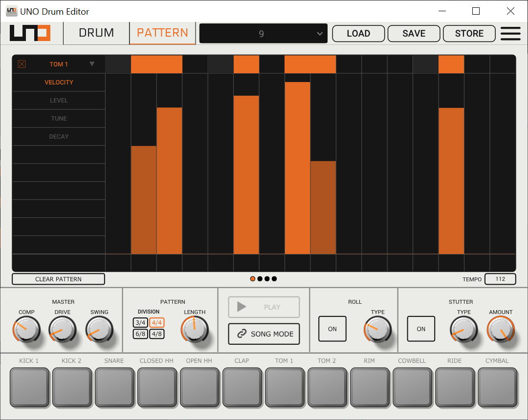Select the PATTERN tab
The width and height of the screenshot is (528, 420).
162,33
